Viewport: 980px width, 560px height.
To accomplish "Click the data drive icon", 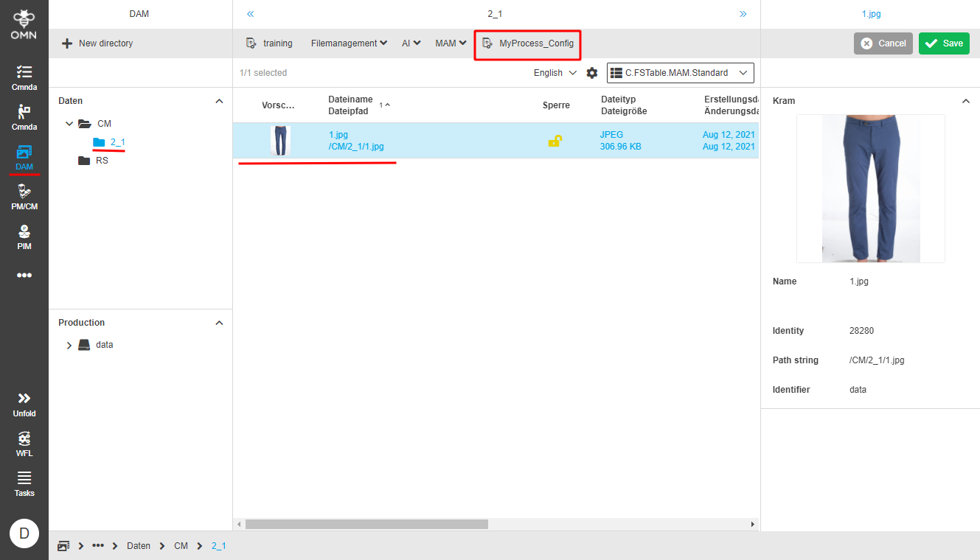I will click(x=84, y=345).
